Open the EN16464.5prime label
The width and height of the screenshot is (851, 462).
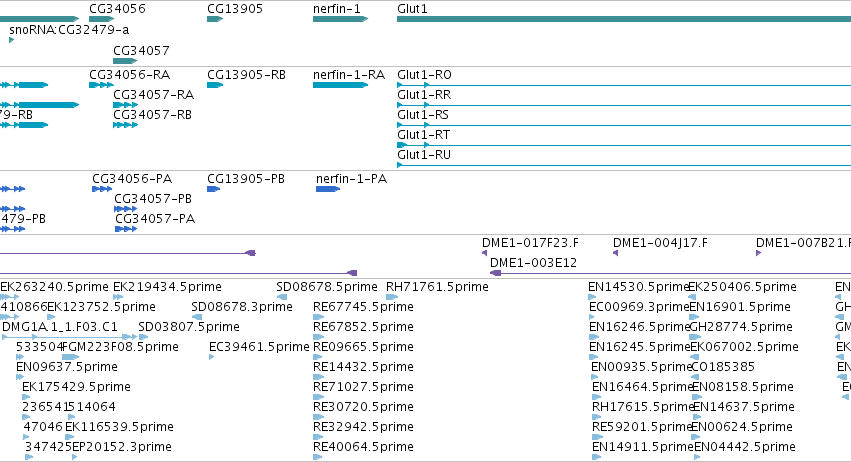[x=642, y=387]
